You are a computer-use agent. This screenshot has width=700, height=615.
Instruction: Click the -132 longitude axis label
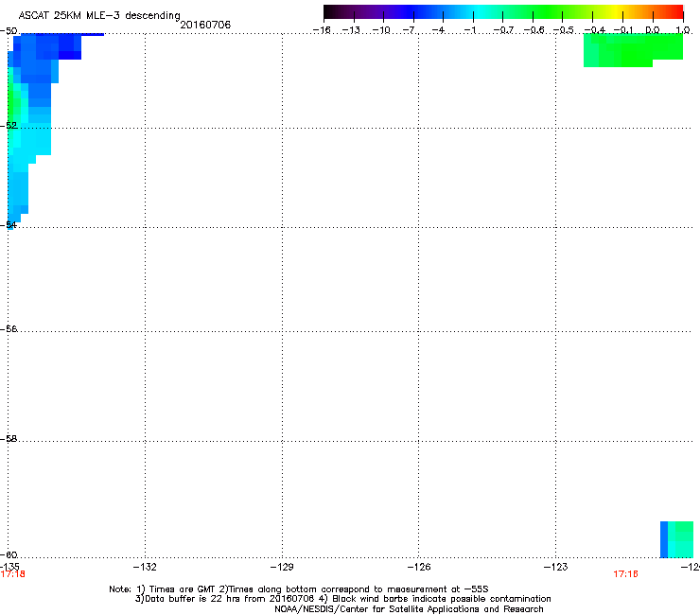click(145, 567)
